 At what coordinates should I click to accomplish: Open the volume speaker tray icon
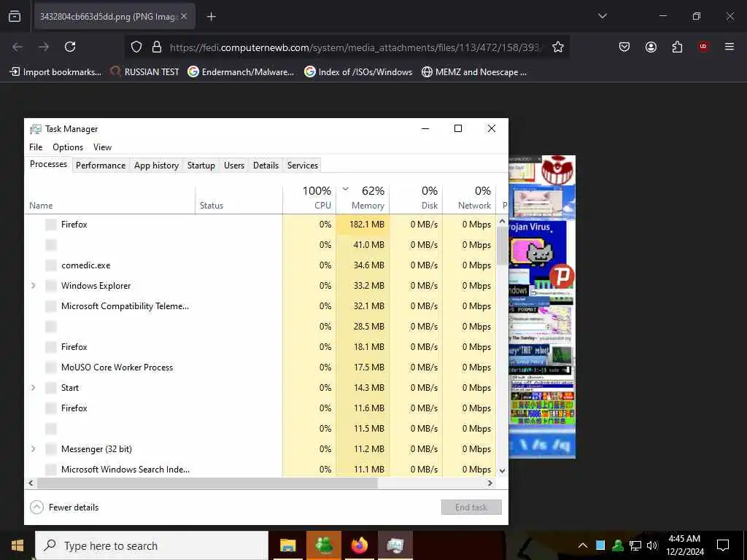click(652, 545)
